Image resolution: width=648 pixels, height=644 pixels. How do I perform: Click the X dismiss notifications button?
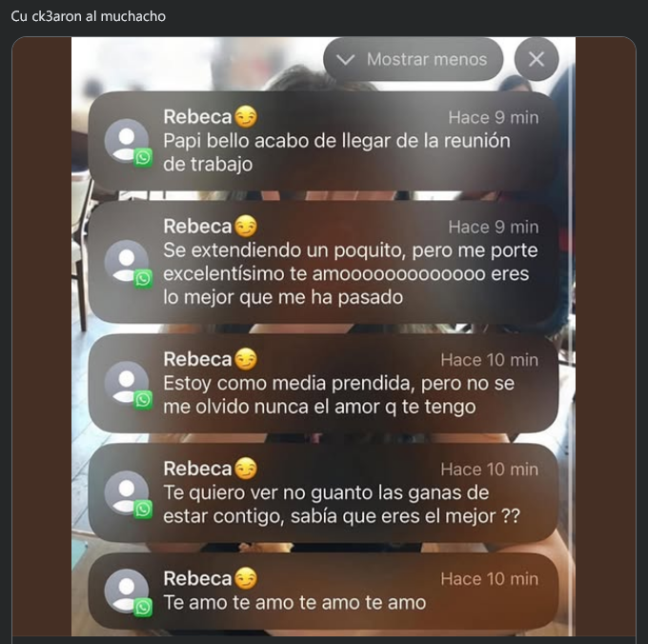click(537, 59)
